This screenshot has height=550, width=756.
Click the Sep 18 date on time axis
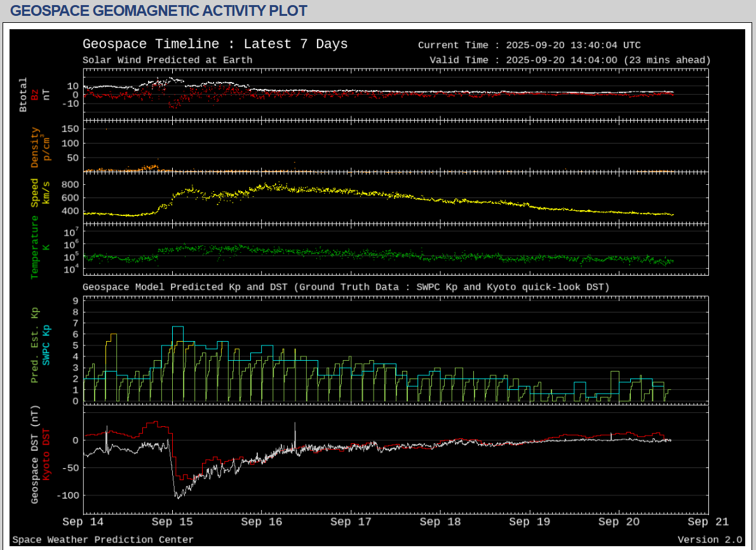coord(440,522)
